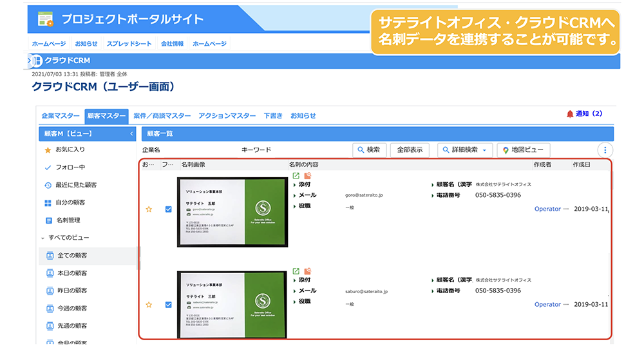The width and height of the screenshot is (644, 346).
Task: Click date 2019-03-11 in the goro@sateraito.jp row
Action: (591, 209)
